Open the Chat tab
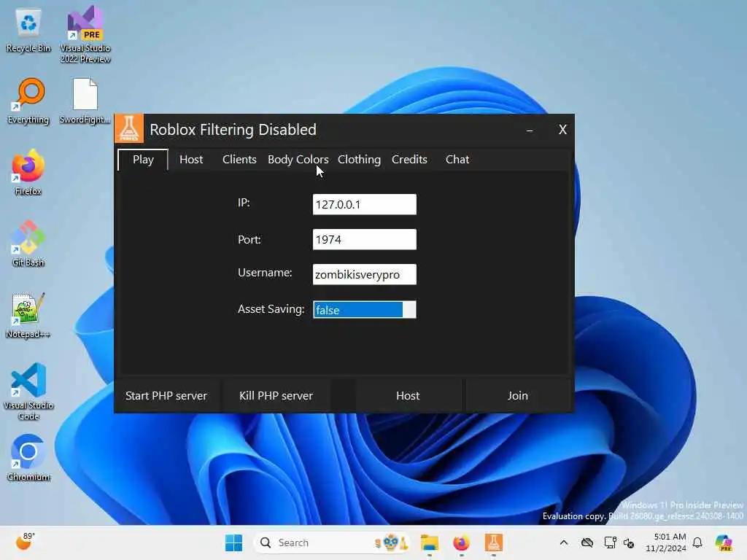The image size is (747, 560). [457, 160]
